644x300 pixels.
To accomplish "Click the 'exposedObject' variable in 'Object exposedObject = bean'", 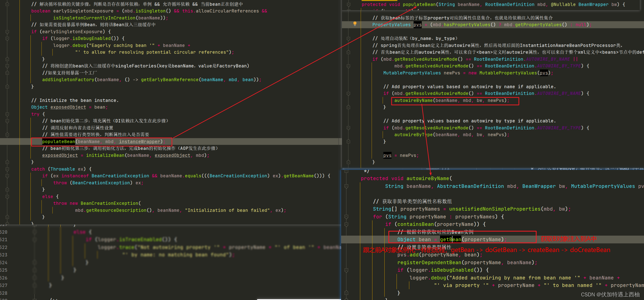I will pos(68,107).
